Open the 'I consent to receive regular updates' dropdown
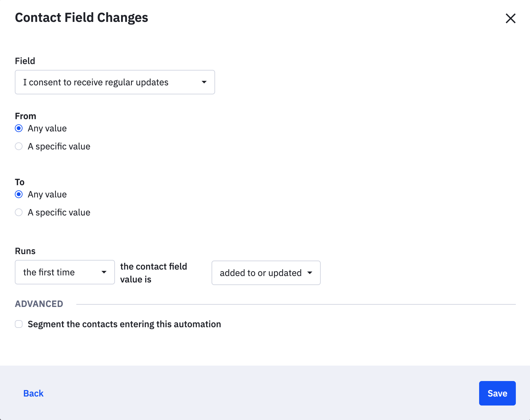 pos(115,82)
